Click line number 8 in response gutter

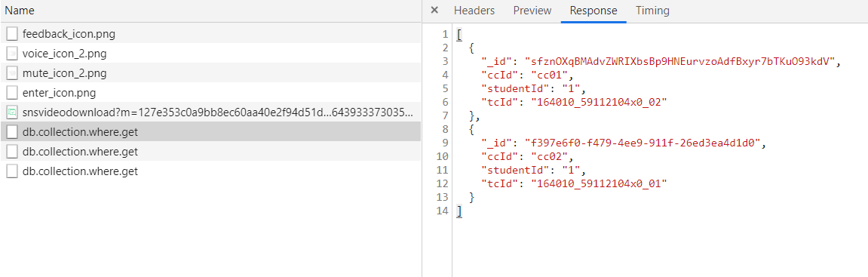click(444, 129)
